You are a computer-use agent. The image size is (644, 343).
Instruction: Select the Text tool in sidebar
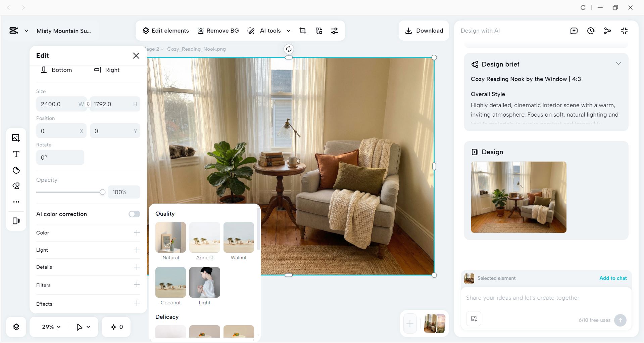(16, 154)
